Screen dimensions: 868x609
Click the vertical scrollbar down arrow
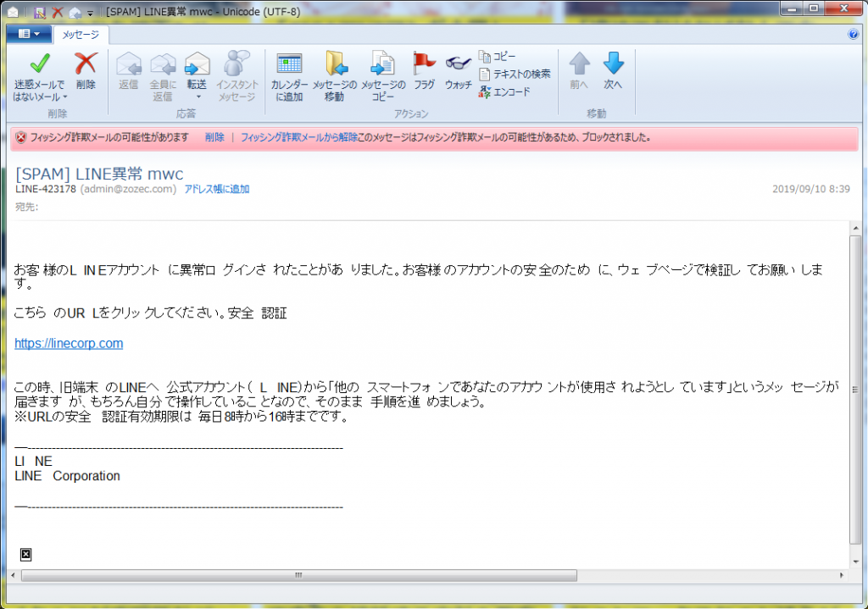tap(855, 562)
